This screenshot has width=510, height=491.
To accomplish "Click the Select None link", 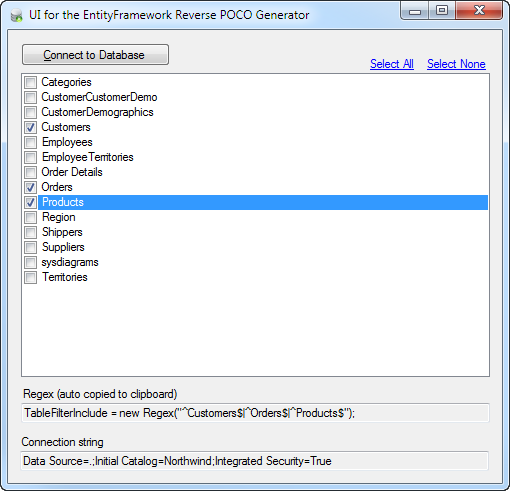I will coord(456,64).
